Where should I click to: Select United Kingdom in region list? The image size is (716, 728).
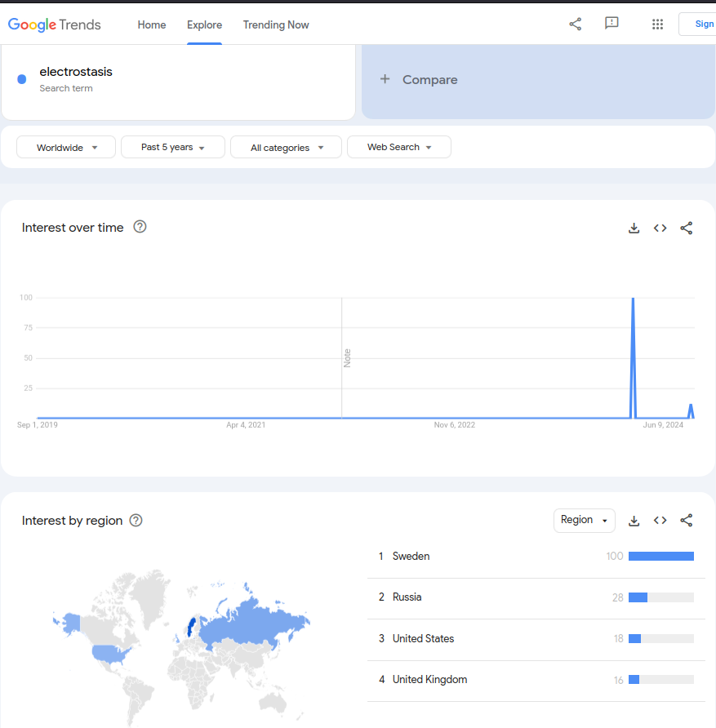point(536,680)
